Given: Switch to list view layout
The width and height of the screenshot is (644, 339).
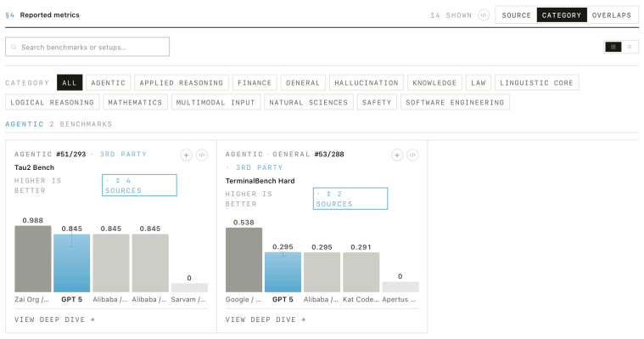Looking at the screenshot, I should pyautogui.click(x=630, y=47).
